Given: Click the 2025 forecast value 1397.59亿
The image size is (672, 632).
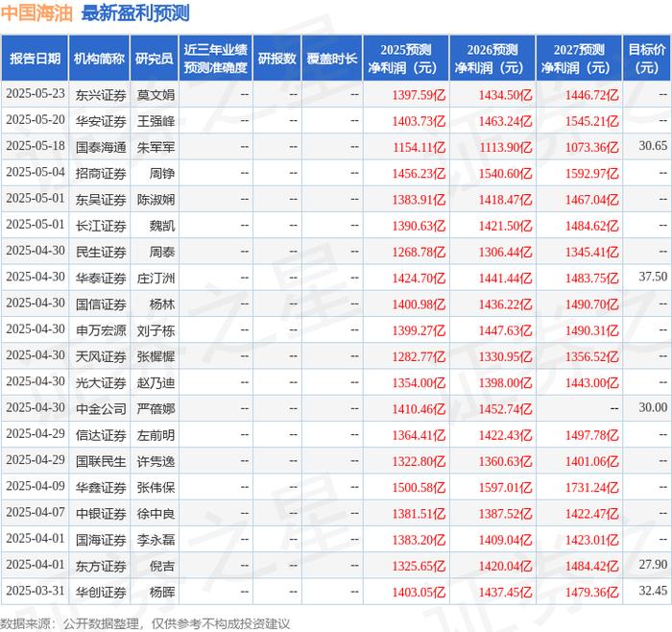Looking at the screenshot, I should 419,95.
